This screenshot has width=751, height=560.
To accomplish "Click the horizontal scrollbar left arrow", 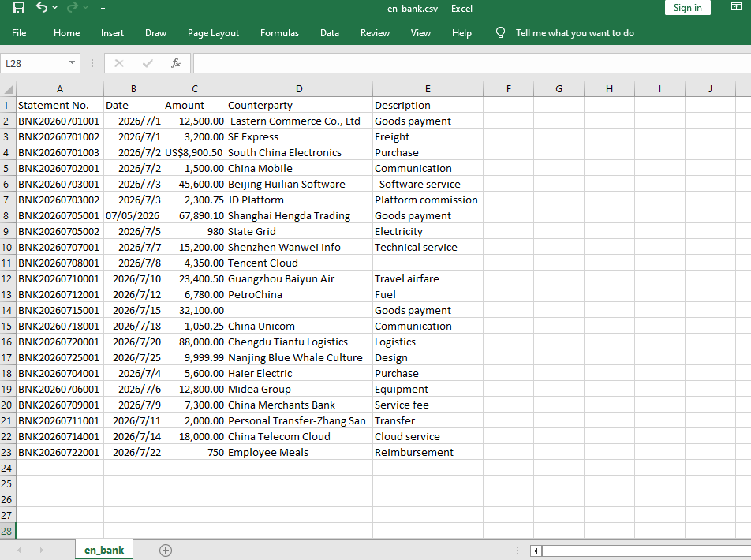I will tap(536, 551).
